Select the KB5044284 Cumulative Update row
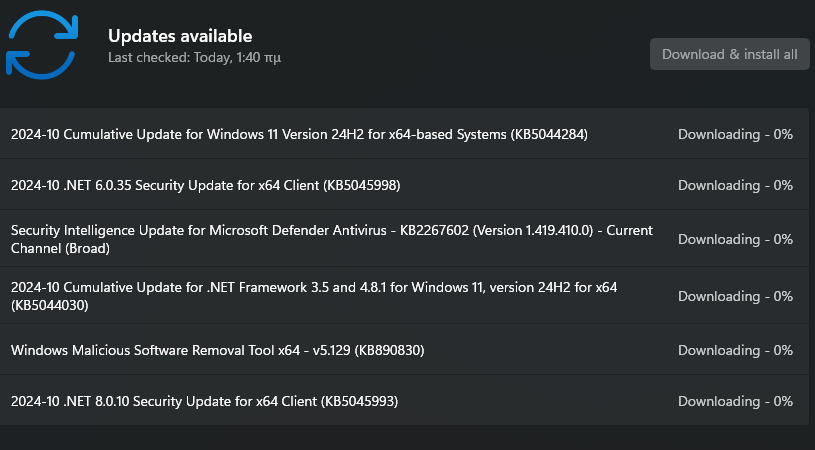The width and height of the screenshot is (815, 450). point(404,134)
